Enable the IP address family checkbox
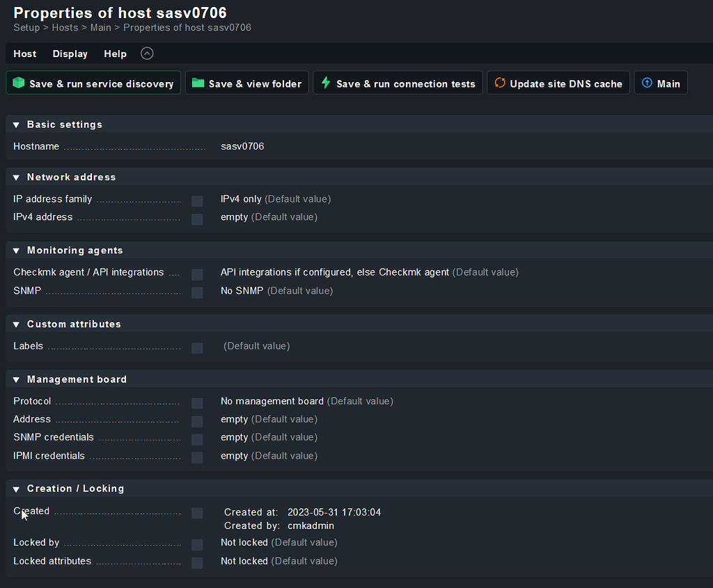The height and width of the screenshot is (588, 713). (x=197, y=201)
